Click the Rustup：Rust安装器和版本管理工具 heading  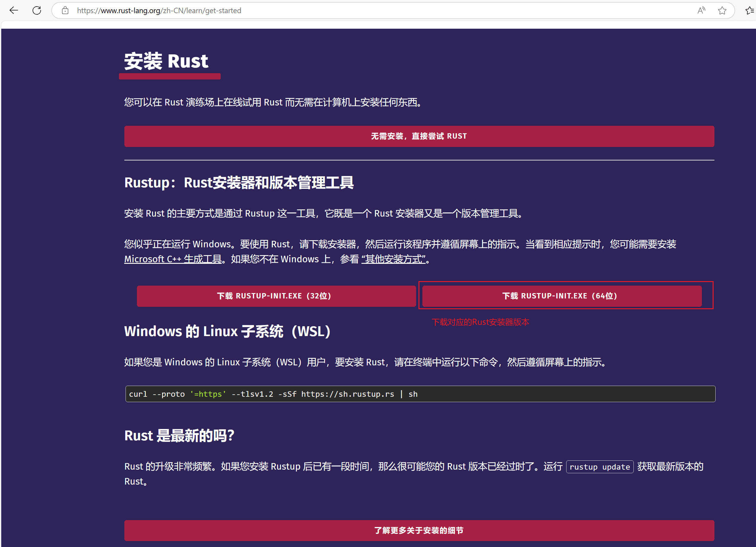239,183
